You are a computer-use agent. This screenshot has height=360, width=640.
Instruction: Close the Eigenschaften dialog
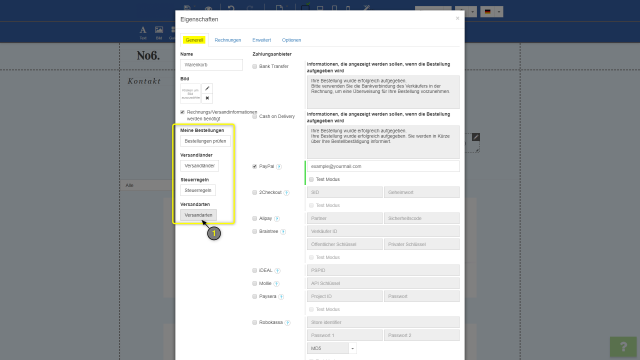(x=457, y=18)
